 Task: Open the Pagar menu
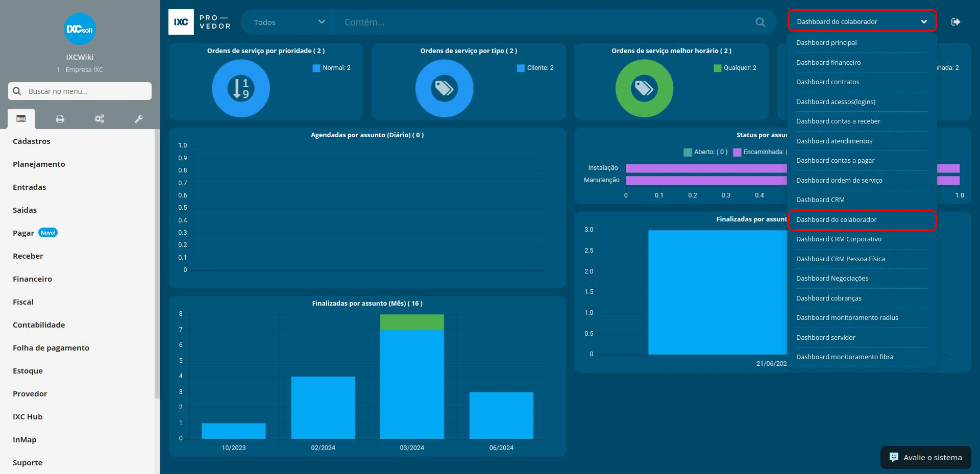point(23,233)
